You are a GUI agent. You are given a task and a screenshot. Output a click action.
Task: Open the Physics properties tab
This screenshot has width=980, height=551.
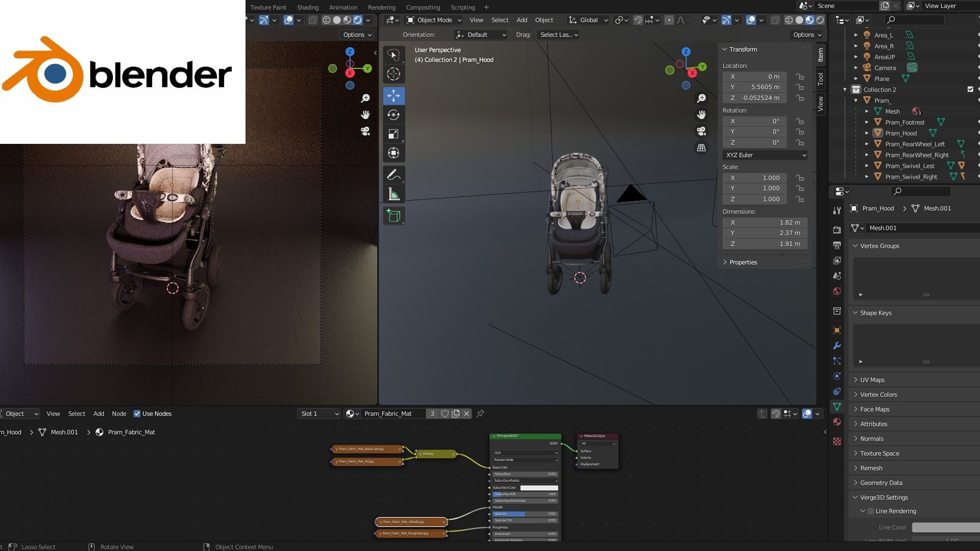coord(837,376)
